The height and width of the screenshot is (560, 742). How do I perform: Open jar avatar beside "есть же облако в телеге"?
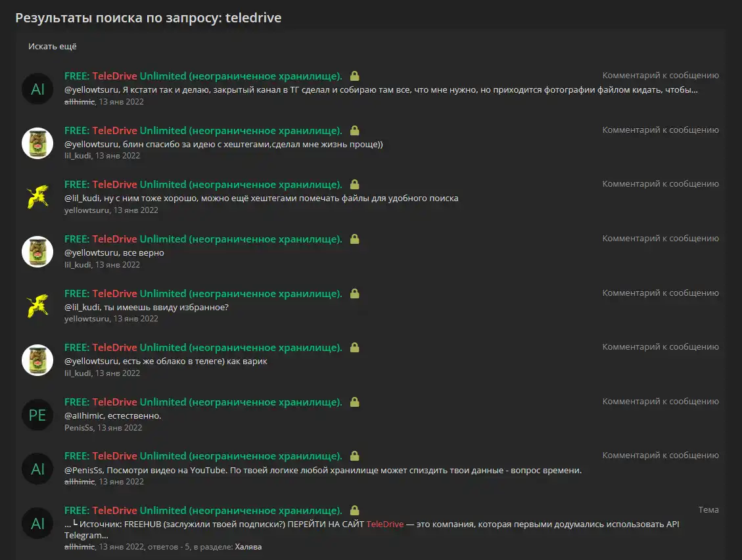point(37,360)
